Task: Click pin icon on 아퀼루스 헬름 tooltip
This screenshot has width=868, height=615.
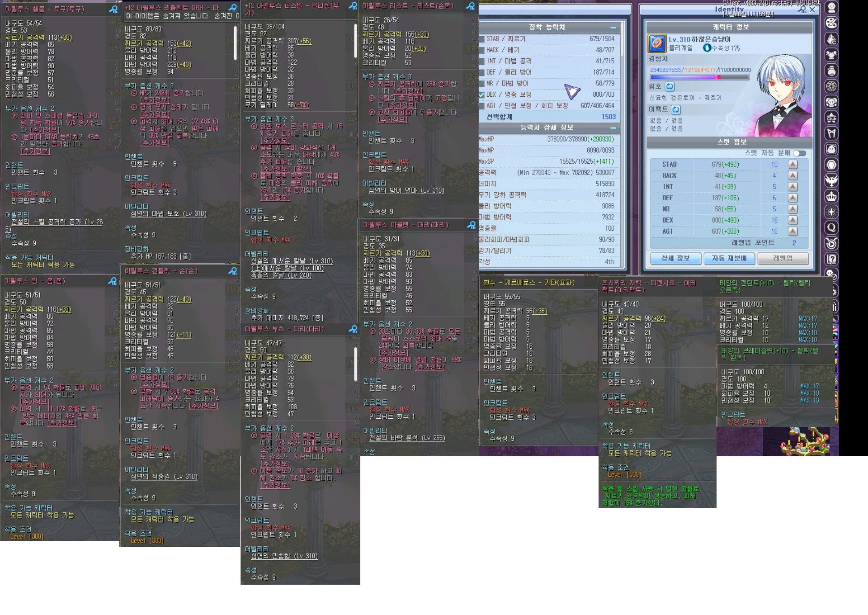Action: pyautogui.click(x=113, y=9)
